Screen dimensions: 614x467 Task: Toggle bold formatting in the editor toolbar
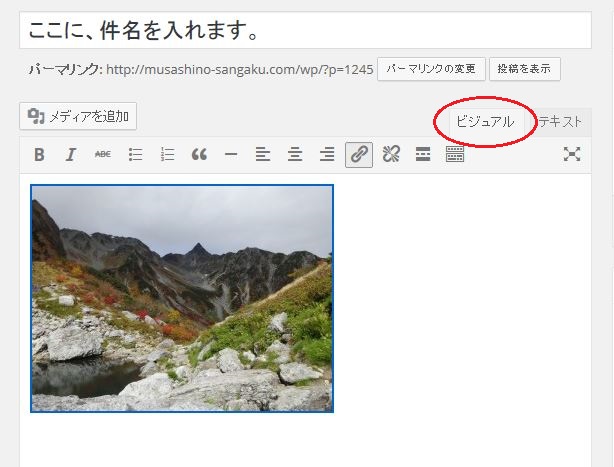39,154
